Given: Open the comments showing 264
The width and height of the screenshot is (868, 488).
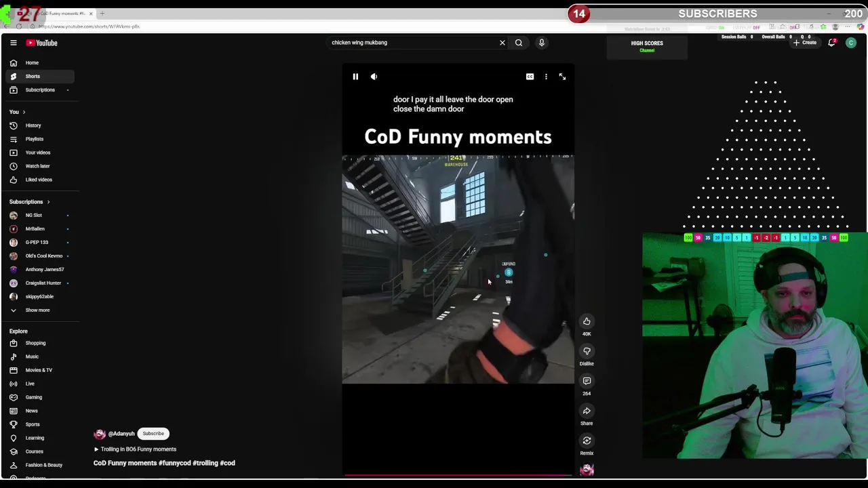Looking at the screenshot, I should pos(587,381).
